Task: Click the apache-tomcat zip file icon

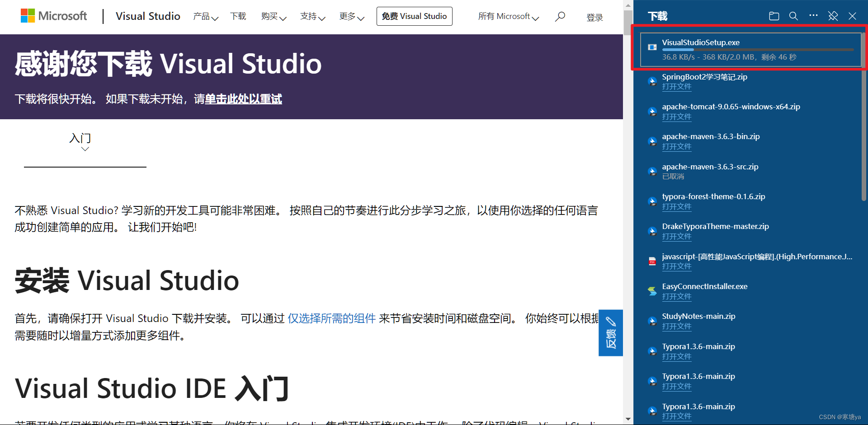Action: (x=652, y=112)
